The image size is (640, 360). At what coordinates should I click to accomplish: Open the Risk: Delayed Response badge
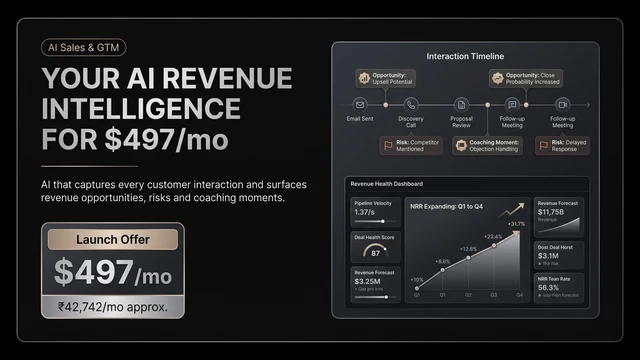(562, 146)
